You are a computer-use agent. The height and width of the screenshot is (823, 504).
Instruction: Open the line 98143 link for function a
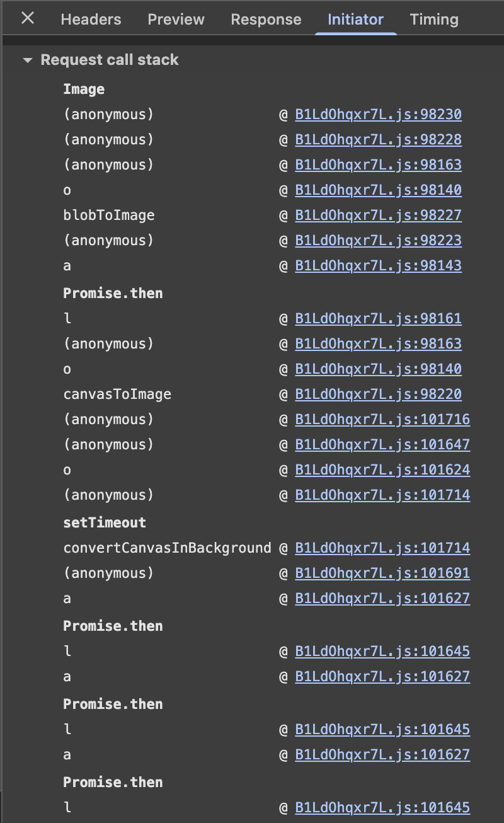point(378,265)
